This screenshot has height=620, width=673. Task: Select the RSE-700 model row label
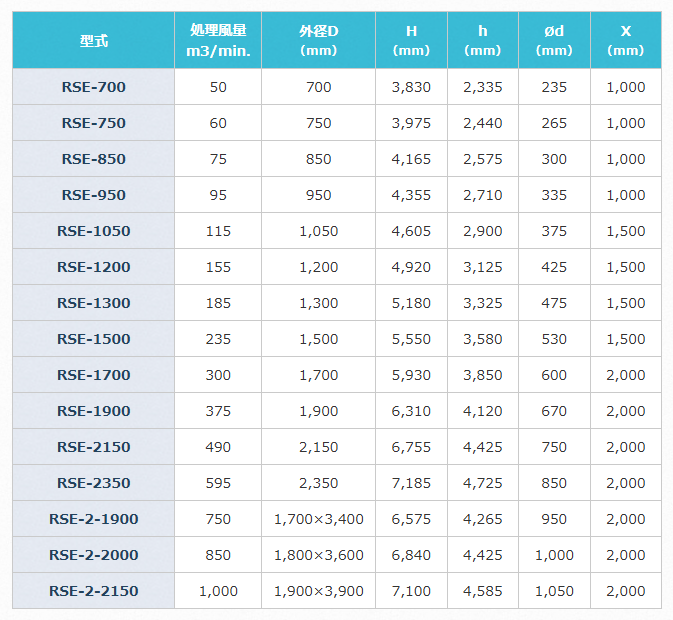[x=93, y=87]
